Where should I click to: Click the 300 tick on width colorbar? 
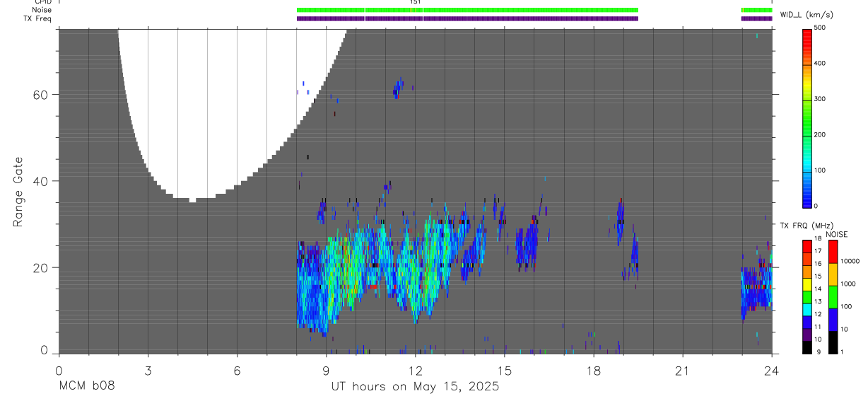coord(821,99)
